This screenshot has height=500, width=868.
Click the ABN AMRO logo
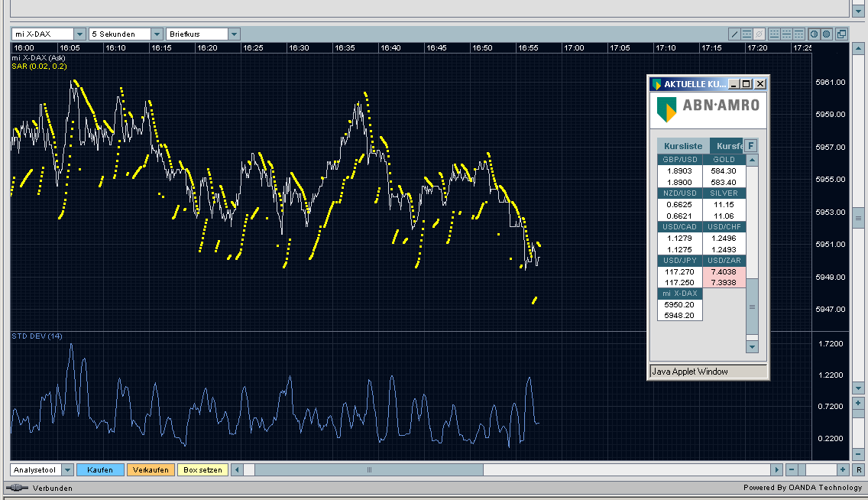[708, 109]
